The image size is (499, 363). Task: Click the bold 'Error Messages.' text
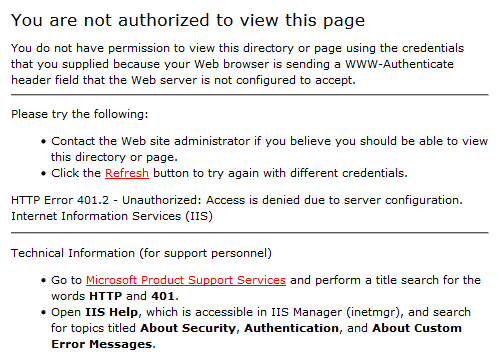tap(103, 344)
